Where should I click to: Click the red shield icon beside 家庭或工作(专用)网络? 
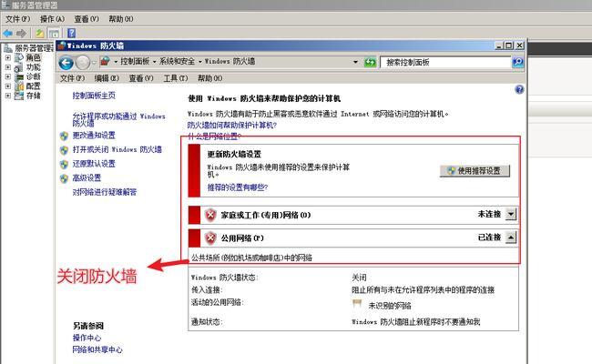coord(210,215)
